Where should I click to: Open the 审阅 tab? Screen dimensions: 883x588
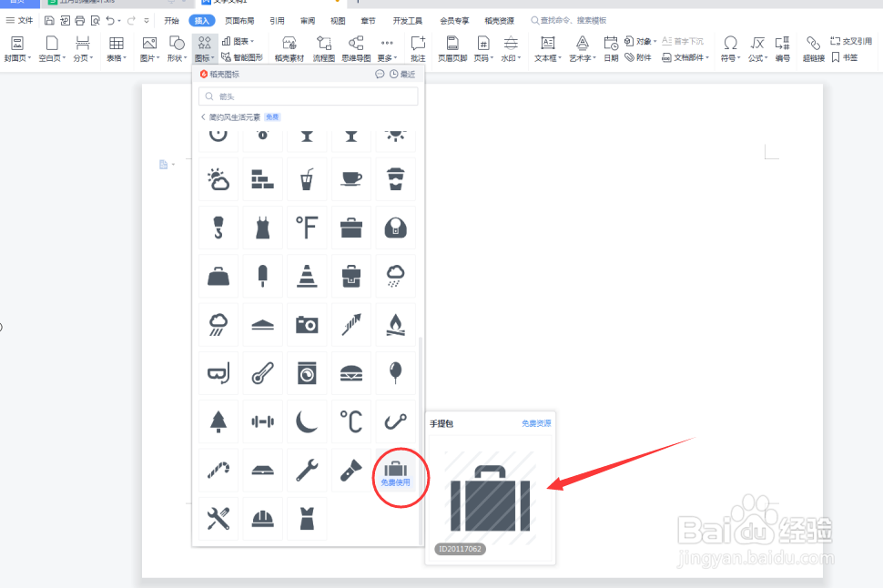(x=308, y=21)
